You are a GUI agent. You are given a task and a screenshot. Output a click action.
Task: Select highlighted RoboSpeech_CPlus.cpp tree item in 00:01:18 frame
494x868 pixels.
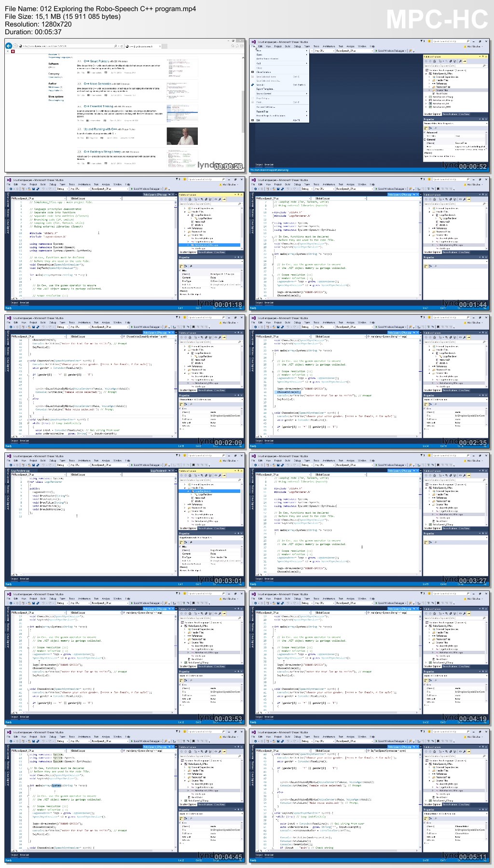tap(210, 245)
